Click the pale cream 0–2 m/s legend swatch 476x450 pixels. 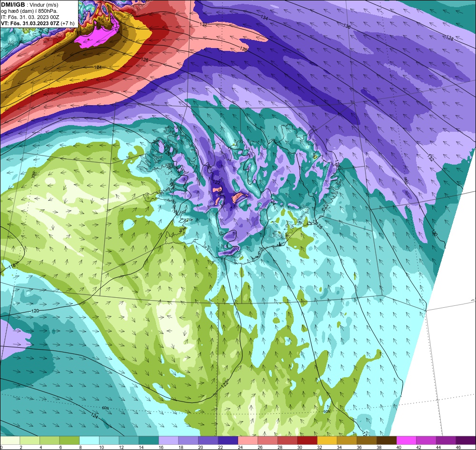(10, 440)
